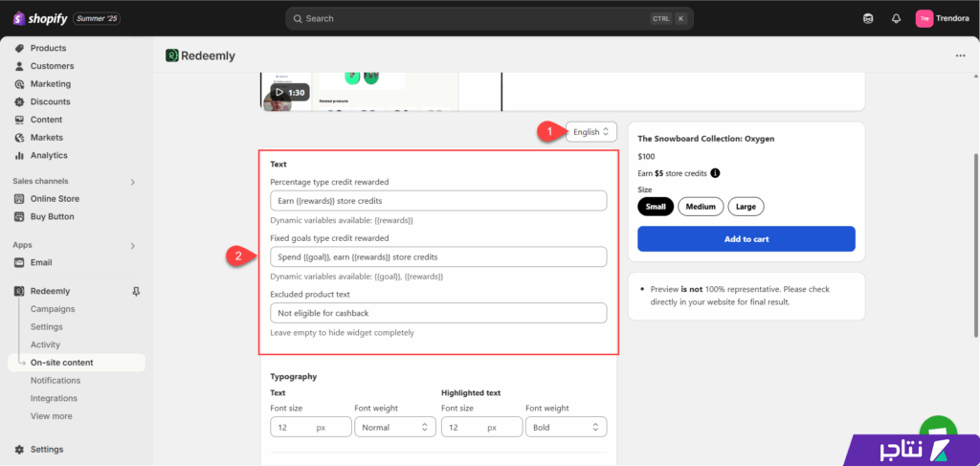Click the $100 price text

(646, 157)
